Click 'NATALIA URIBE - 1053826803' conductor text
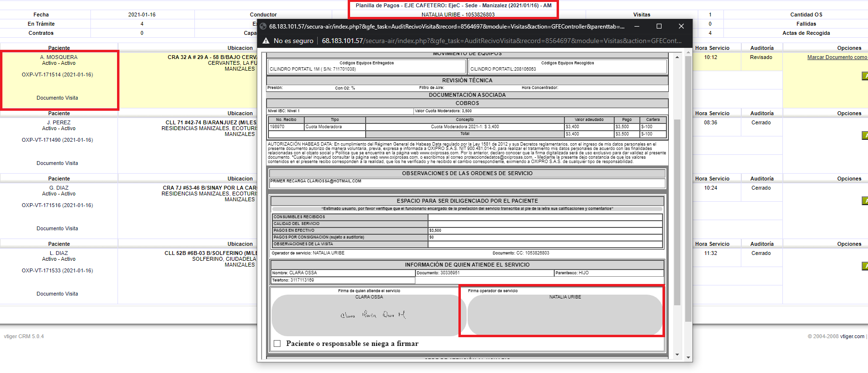This screenshot has height=373, width=868. click(458, 15)
